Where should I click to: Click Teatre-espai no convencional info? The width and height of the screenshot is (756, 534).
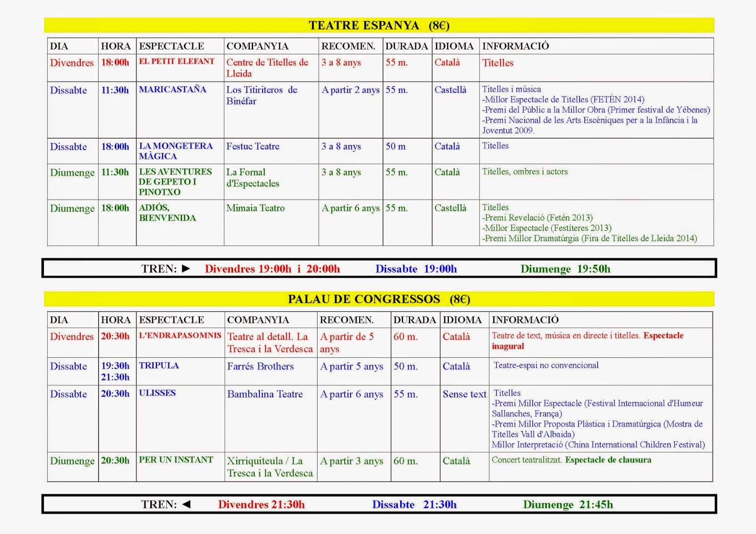[546, 365]
